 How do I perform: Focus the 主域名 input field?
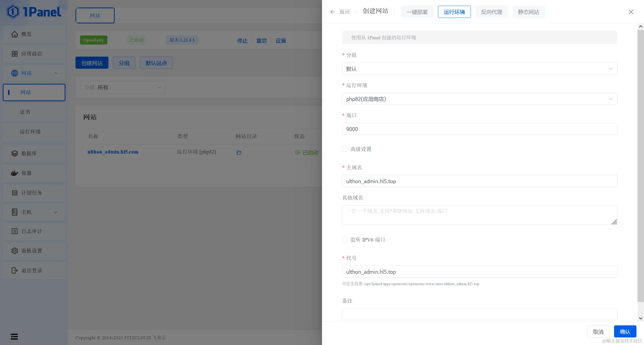tap(479, 181)
